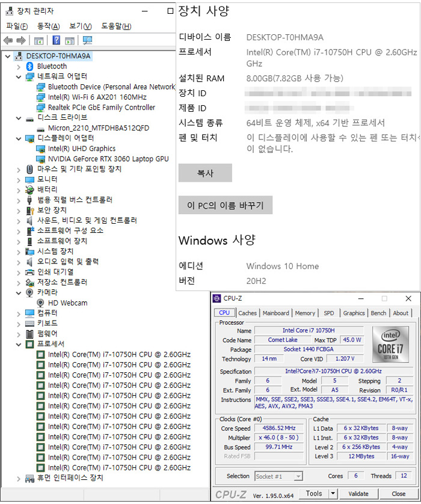Expand the 오디오 입력 및 출력 category

point(19,262)
